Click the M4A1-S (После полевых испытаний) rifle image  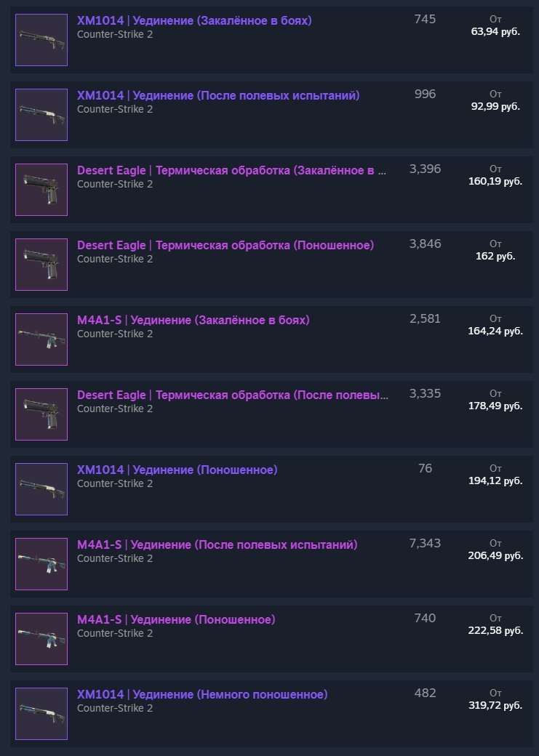(41, 564)
